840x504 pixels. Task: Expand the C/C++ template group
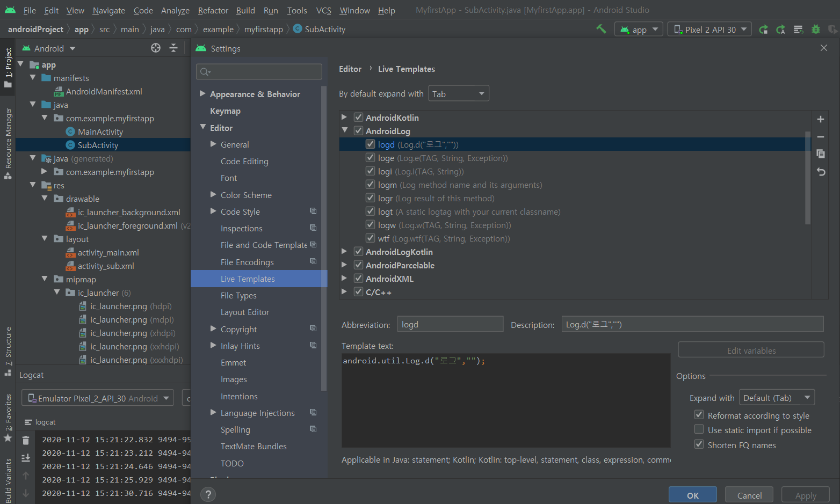pyautogui.click(x=344, y=291)
